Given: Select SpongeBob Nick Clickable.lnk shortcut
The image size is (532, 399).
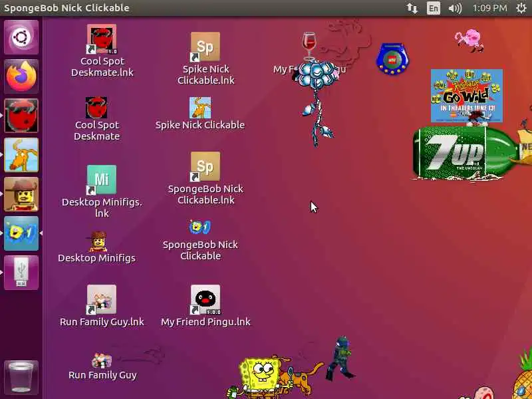Looking at the screenshot, I should [205, 178].
